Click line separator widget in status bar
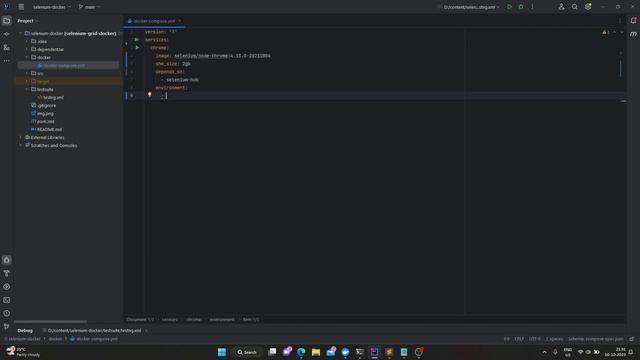 (x=519, y=339)
